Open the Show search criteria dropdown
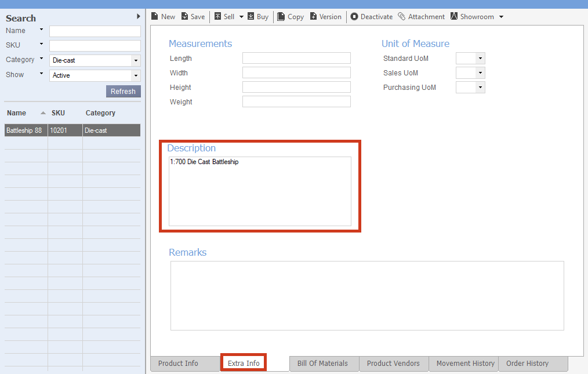Image resolution: width=588 pixels, height=374 pixels. tap(41, 74)
